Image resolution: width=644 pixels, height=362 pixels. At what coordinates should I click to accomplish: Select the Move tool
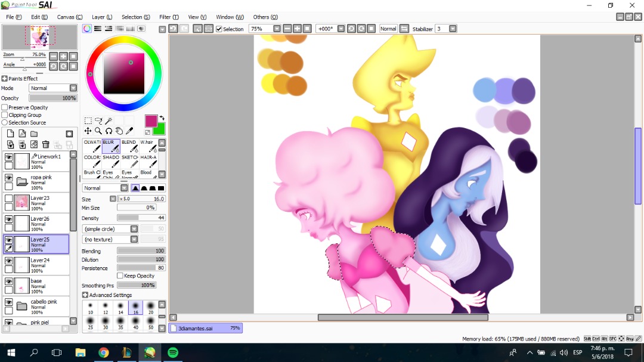point(88,131)
